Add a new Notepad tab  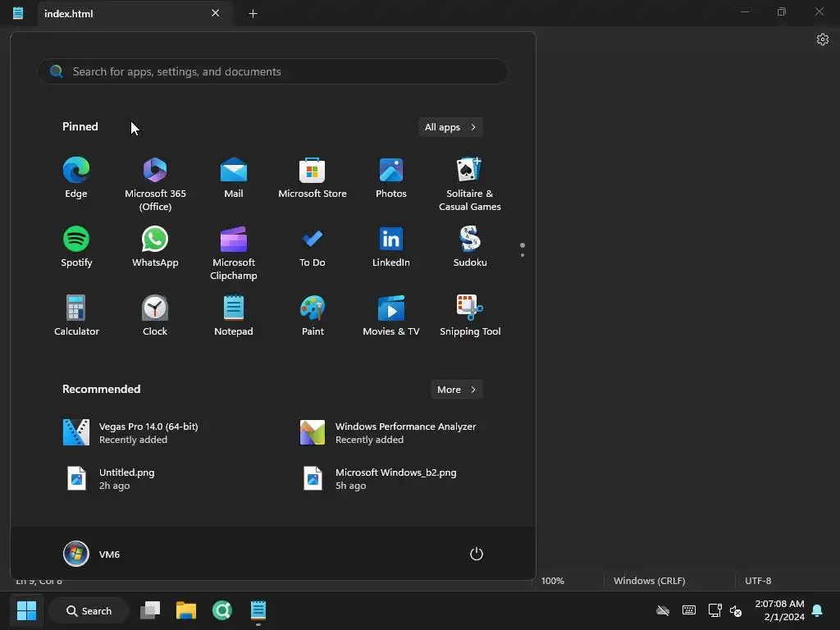[x=253, y=13]
